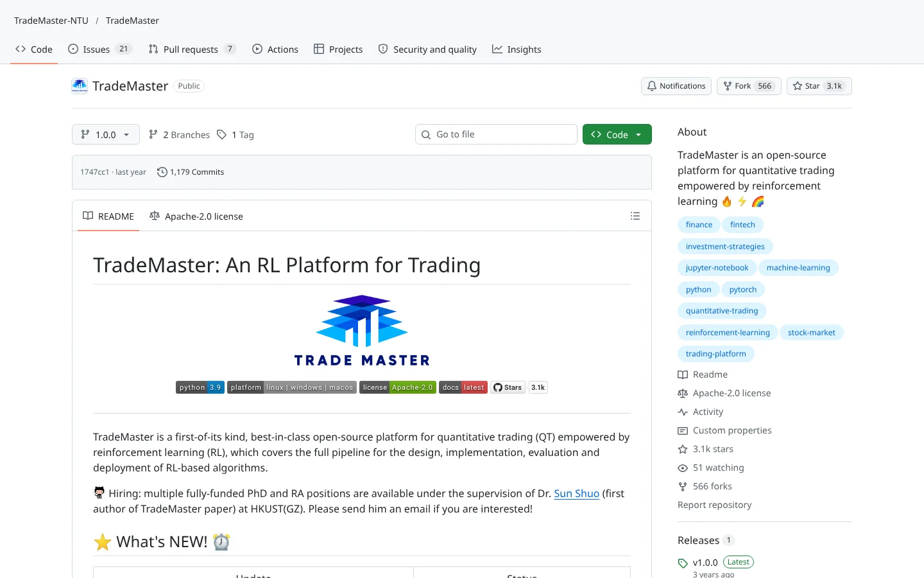Star the TradeMaster repository

tap(819, 86)
